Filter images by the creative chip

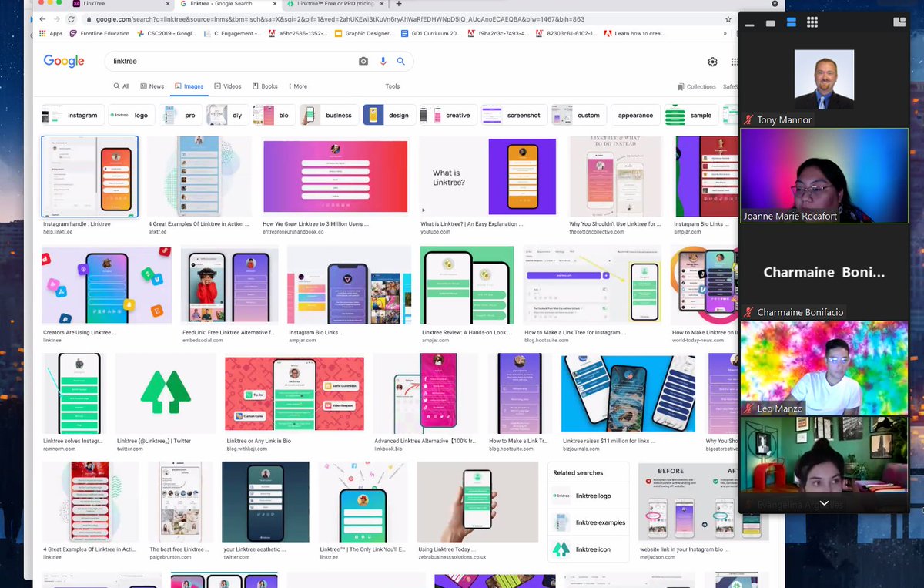click(448, 115)
